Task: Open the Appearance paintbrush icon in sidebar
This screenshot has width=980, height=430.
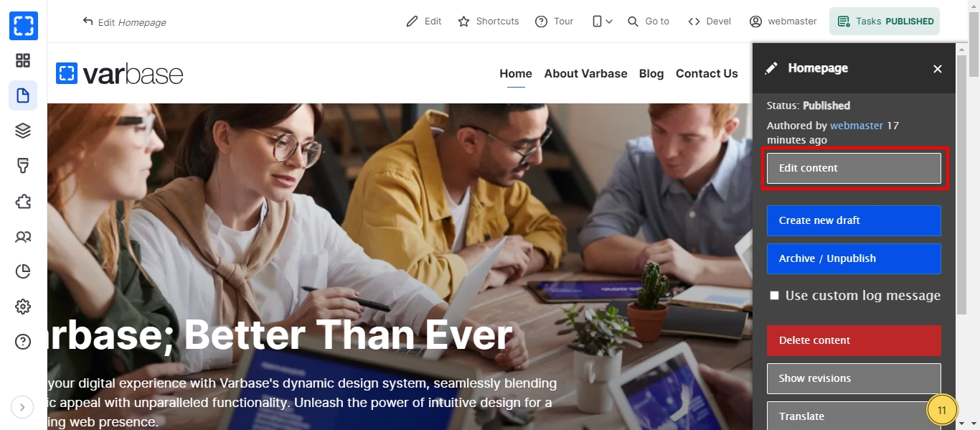Action: [23, 166]
